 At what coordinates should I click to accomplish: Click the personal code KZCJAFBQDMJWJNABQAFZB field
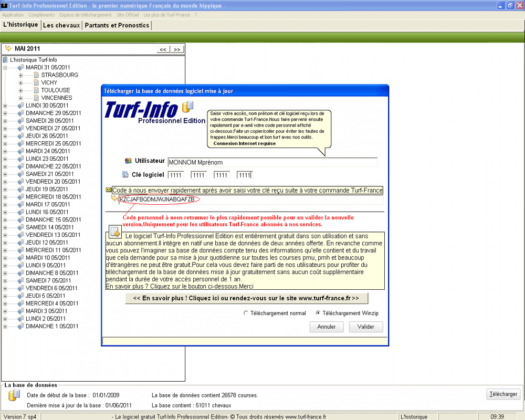(x=251, y=199)
